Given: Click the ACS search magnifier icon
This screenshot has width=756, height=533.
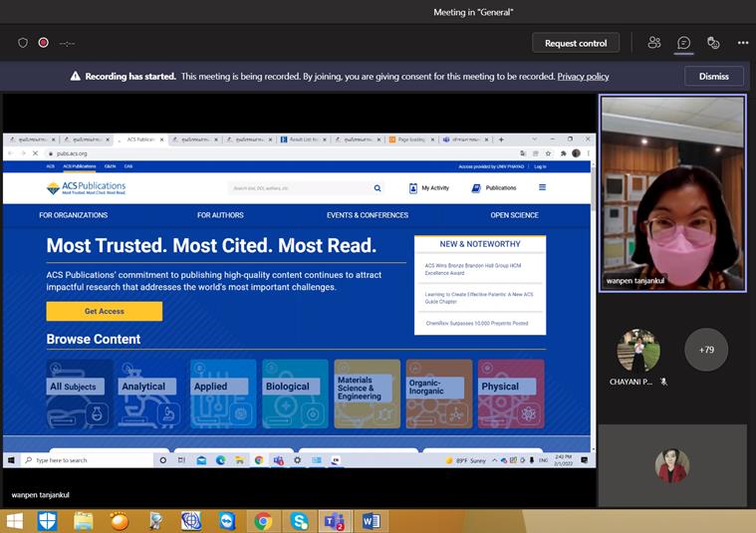Looking at the screenshot, I should 378,188.
